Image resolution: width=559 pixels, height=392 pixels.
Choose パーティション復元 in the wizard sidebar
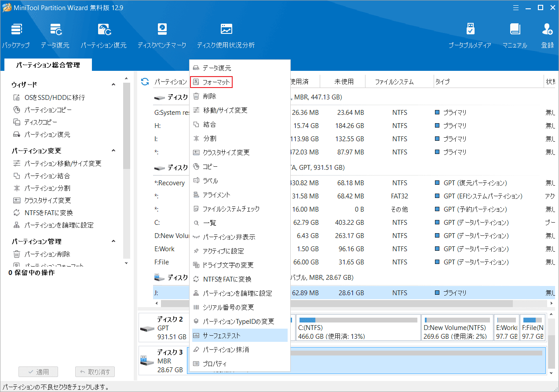tap(42, 134)
